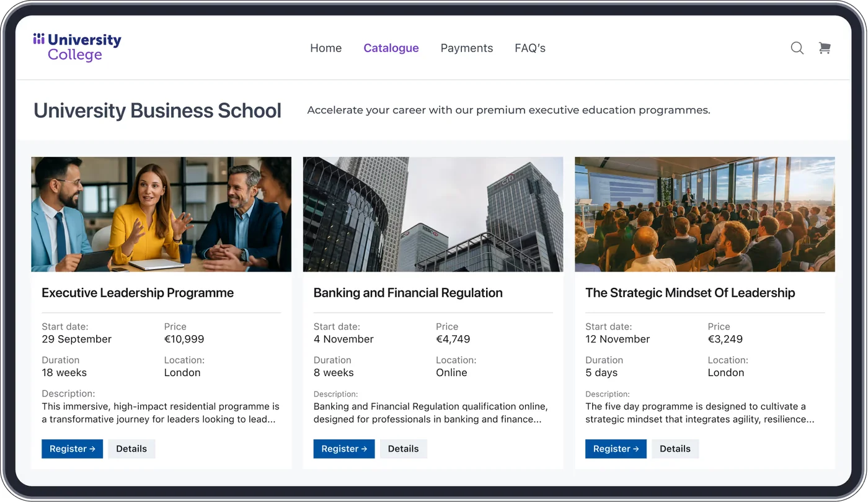Register for Banking and Financial Regulation

[344, 449]
